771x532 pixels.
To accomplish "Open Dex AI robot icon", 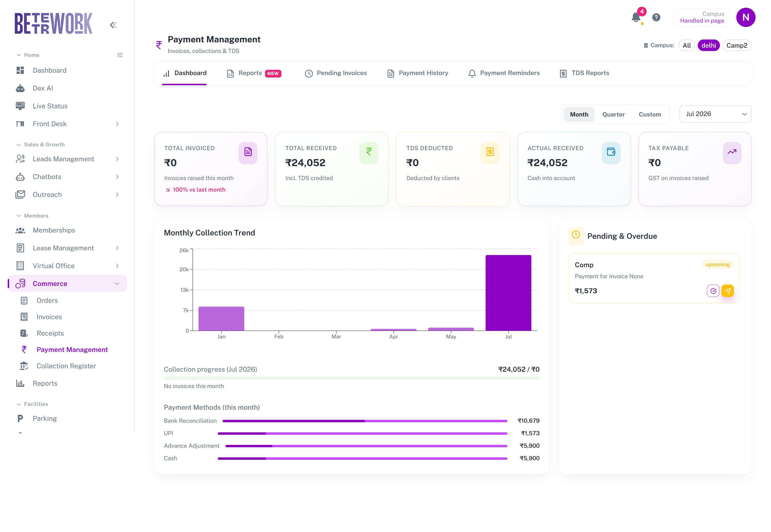I will point(20,88).
